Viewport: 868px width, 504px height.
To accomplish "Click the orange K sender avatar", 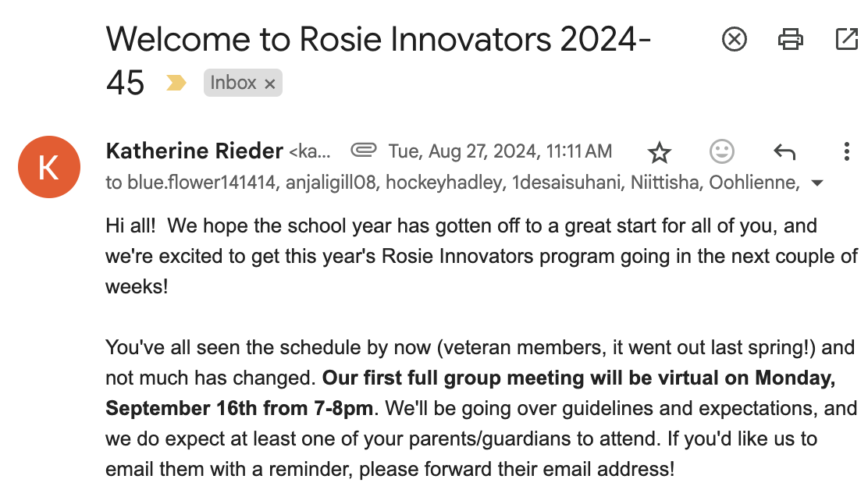I will 48,167.
